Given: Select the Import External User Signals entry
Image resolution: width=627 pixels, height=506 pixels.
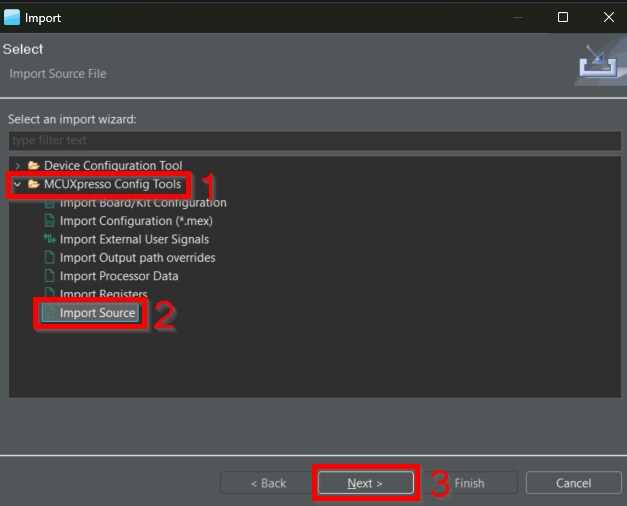Looking at the screenshot, I should point(134,240).
